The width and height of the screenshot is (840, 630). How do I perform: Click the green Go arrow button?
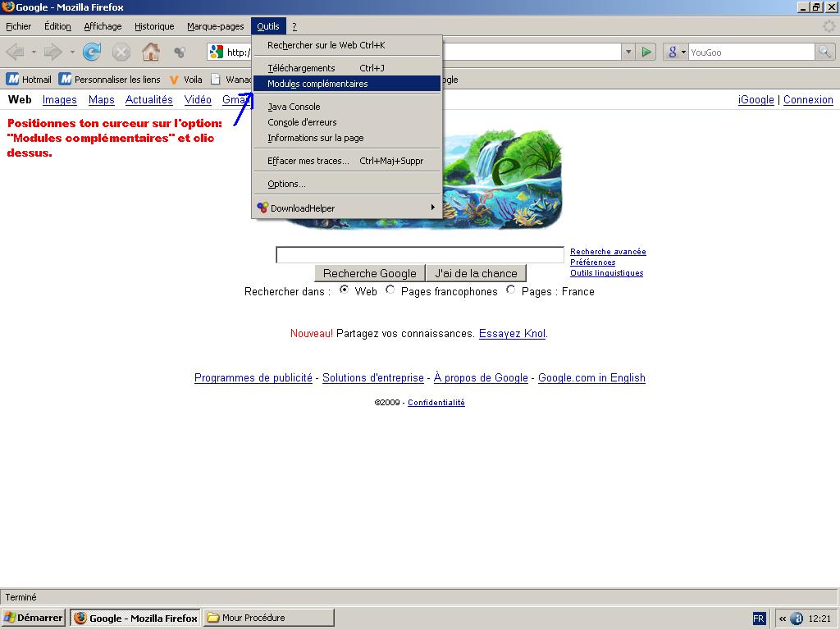coord(647,52)
